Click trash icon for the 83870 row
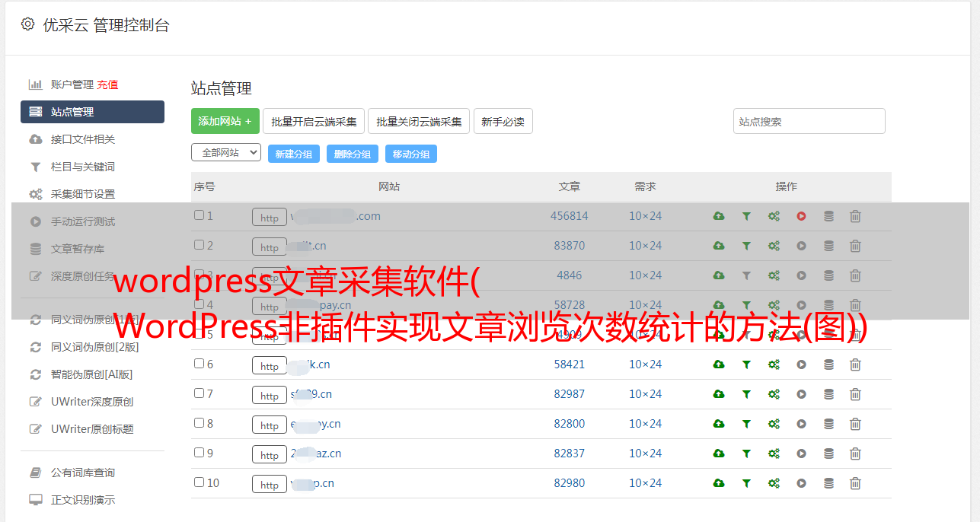This screenshot has width=980, height=522. tap(855, 246)
